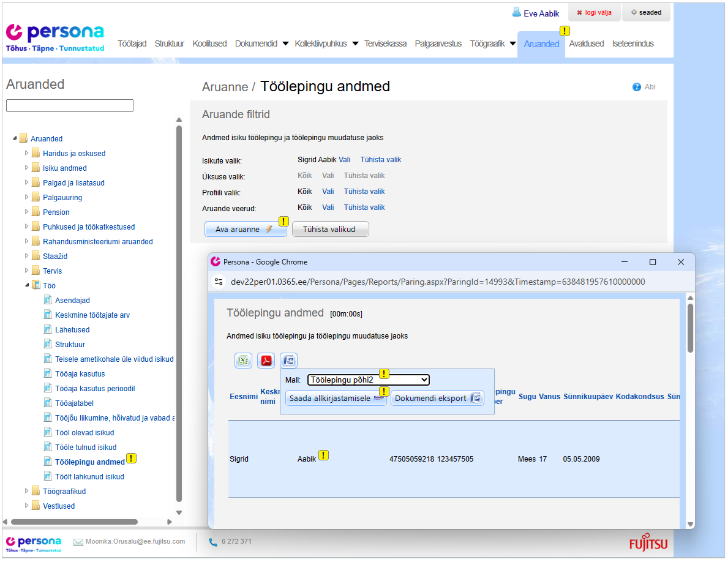
Task: Open the Iseteenindus menu item
Action: [633, 43]
